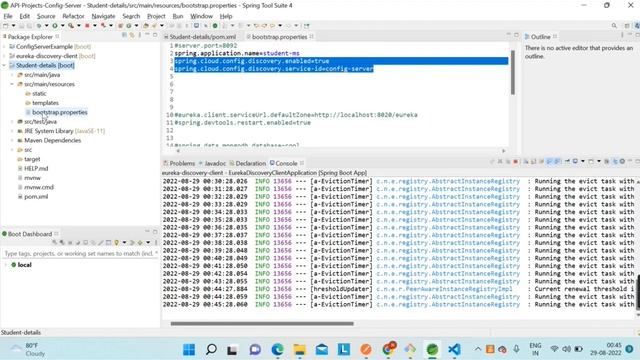Click the editor vertical scrollbar thumb
The image size is (640, 360).
point(513,73)
